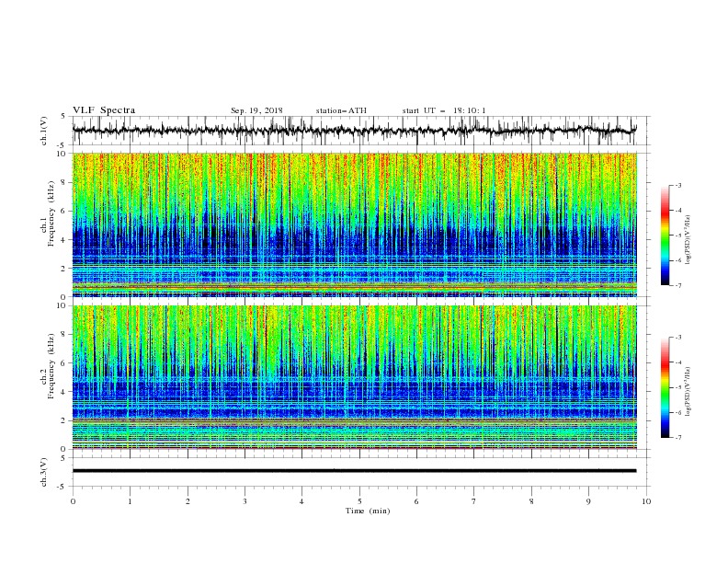Viewport: 728px width, 563px height.
Task: Click the "-3" tick on ch.2 colorbar
Action: [677, 338]
